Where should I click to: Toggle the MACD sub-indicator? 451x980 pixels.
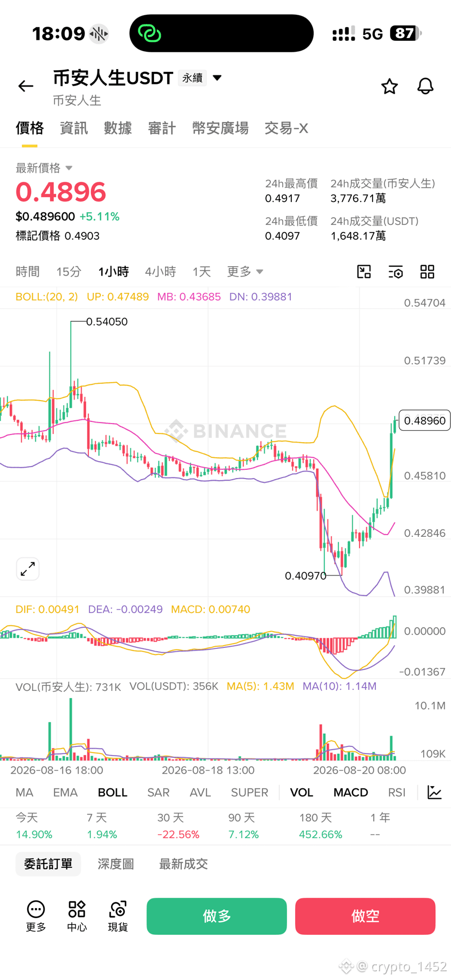click(351, 793)
